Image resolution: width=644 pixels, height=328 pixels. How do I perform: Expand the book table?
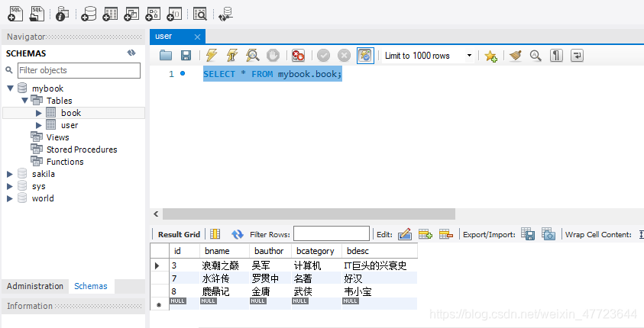coord(39,113)
